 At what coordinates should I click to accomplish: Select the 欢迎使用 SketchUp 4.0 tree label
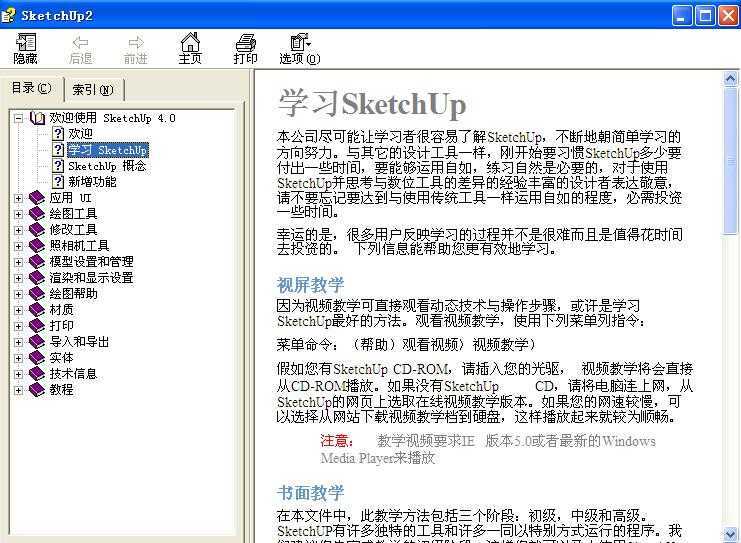tap(112, 118)
